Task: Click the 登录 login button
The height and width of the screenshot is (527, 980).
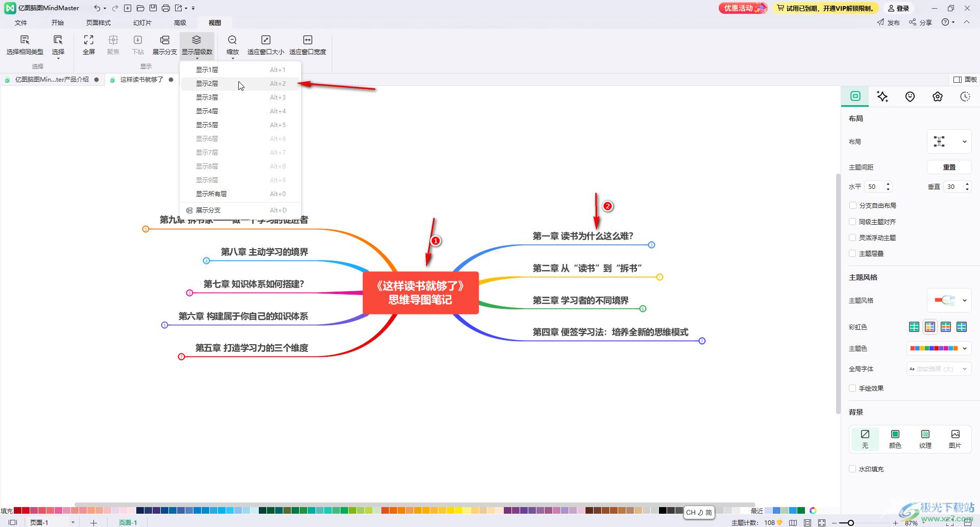Action: [899, 8]
